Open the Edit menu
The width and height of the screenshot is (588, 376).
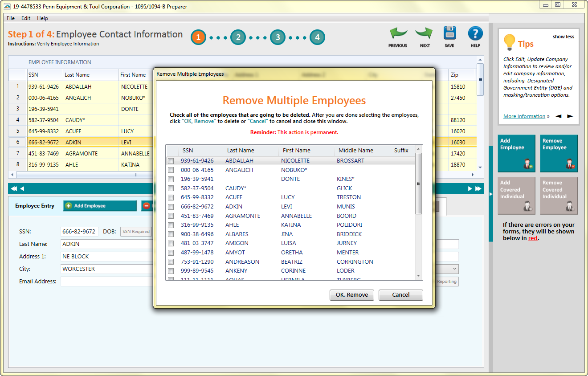[26, 18]
